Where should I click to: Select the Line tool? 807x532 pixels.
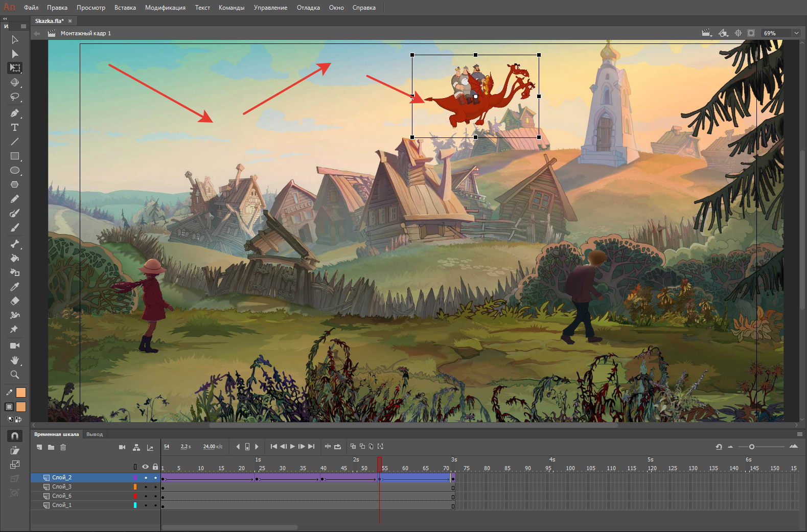15,142
